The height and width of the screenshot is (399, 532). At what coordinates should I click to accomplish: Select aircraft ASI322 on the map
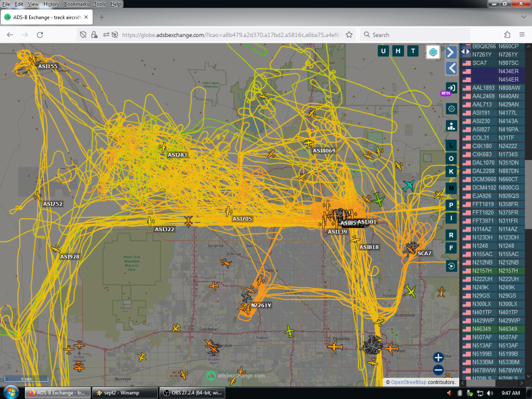click(151, 221)
